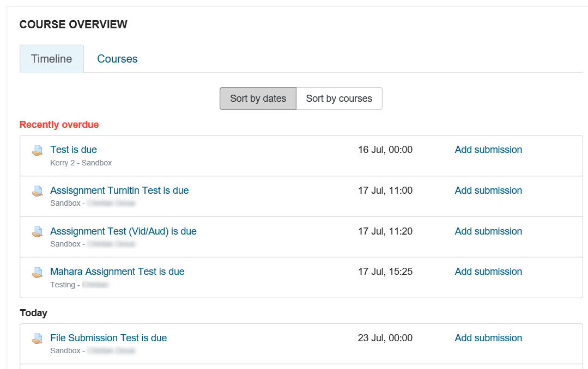
Task: Click the Kerry 2 - Sandbox course label
Action: [x=81, y=163]
